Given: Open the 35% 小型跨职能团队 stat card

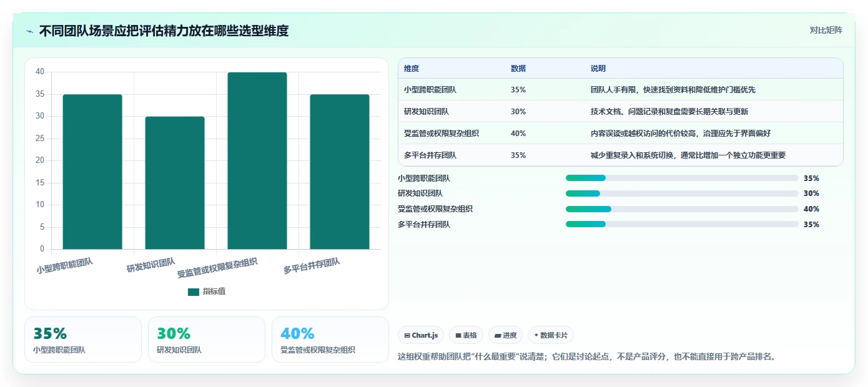Looking at the screenshot, I should [83, 340].
